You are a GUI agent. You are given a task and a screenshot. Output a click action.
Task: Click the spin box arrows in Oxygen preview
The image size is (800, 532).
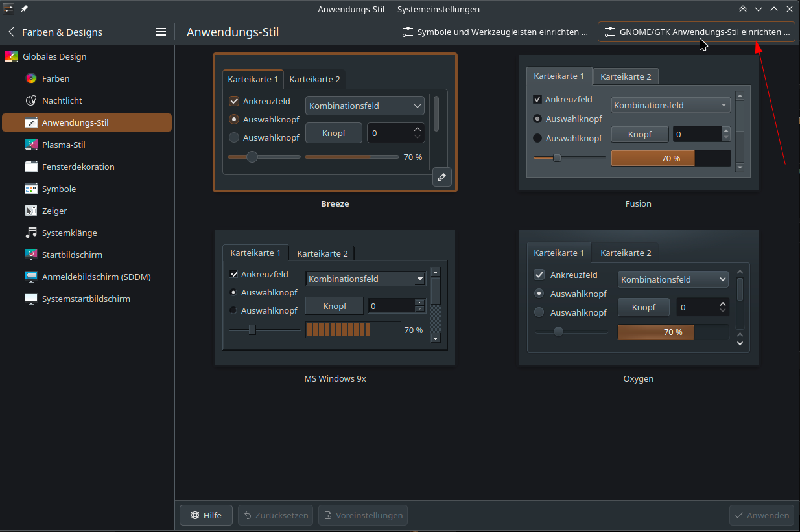tap(723, 307)
